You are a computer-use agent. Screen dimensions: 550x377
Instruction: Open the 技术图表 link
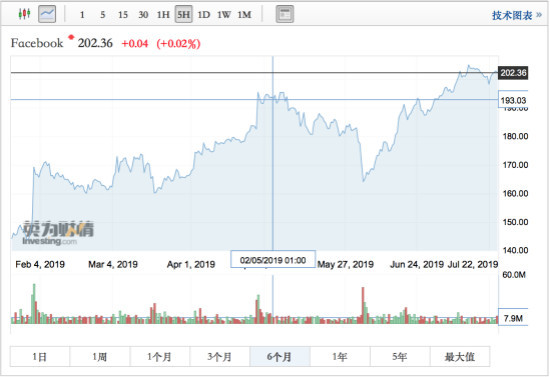pyautogui.click(x=517, y=15)
